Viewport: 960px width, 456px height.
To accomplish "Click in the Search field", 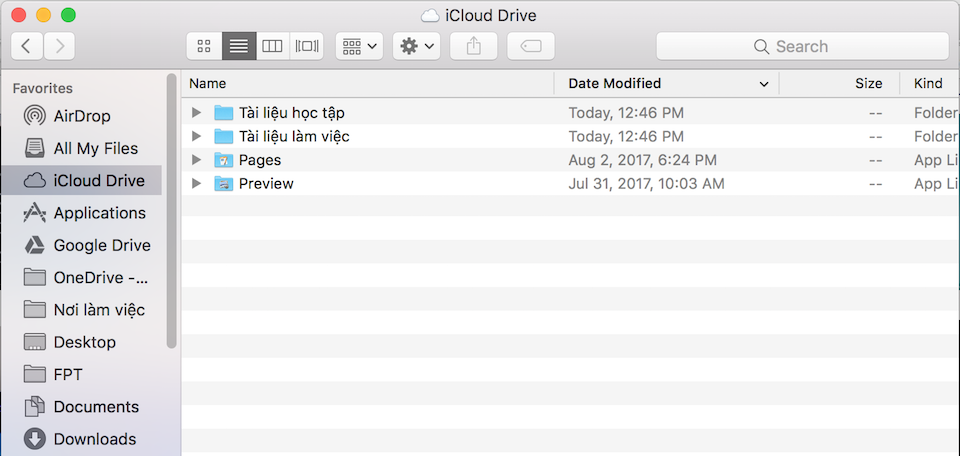I will click(x=802, y=46).
